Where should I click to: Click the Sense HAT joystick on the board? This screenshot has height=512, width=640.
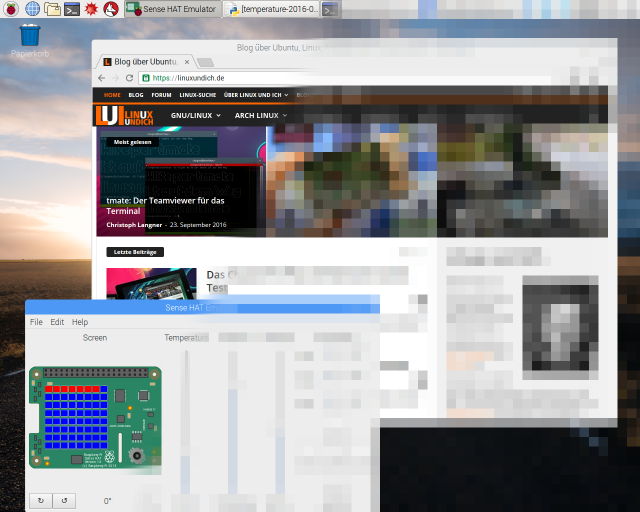[137, 455]
